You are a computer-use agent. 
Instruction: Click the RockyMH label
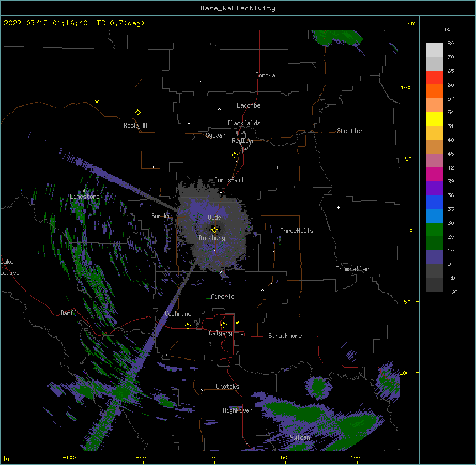point(135,125)
